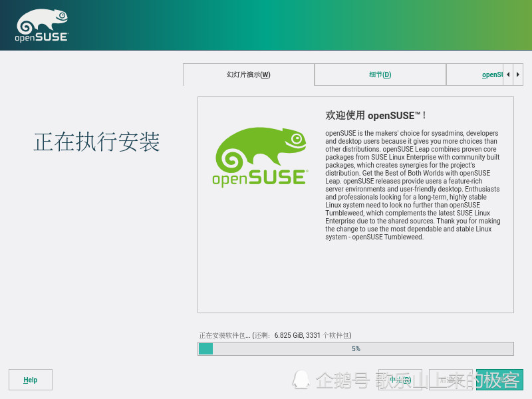Click the openSUSE logo in the header
Screen dimensions: 532x399
(x=41, y=25)
